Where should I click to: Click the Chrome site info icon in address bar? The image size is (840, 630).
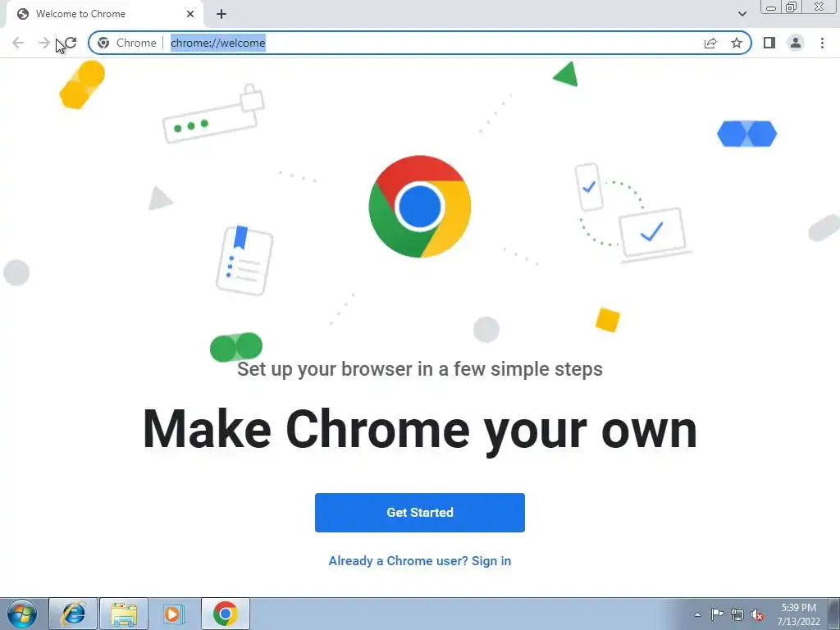(103, 43)
